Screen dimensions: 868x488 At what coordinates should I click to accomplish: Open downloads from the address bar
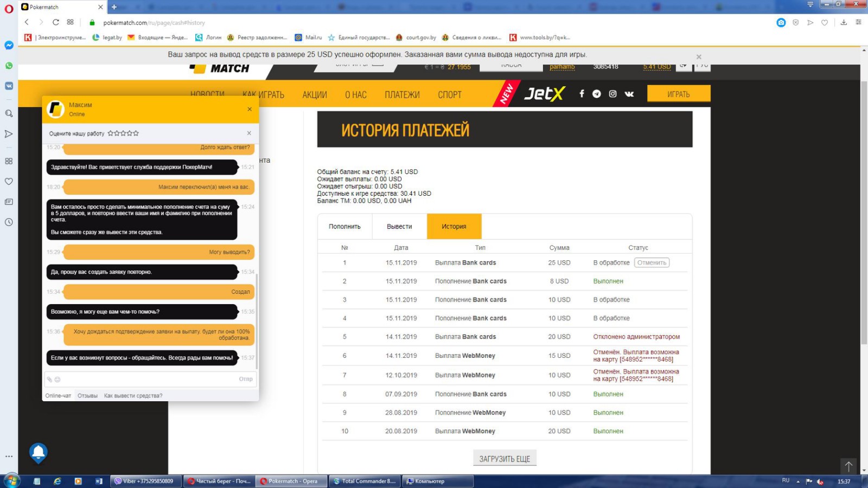(x=844, y=22)
